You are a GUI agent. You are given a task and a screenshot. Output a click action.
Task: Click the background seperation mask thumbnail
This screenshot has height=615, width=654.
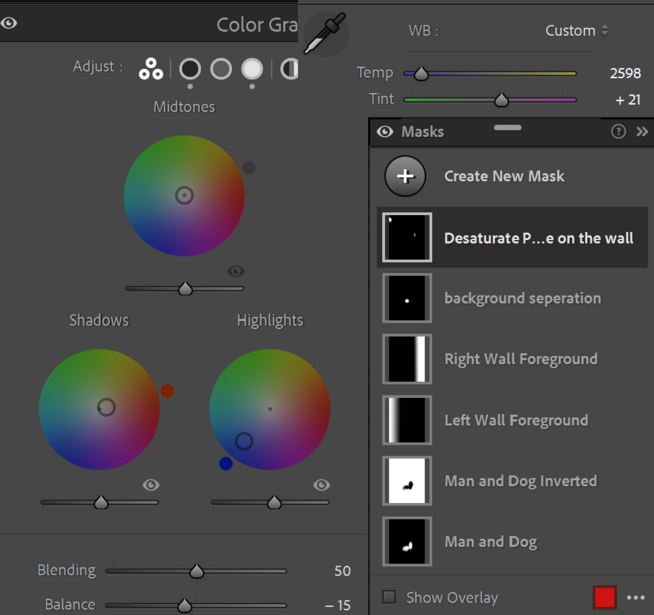(x=407, y=298)
